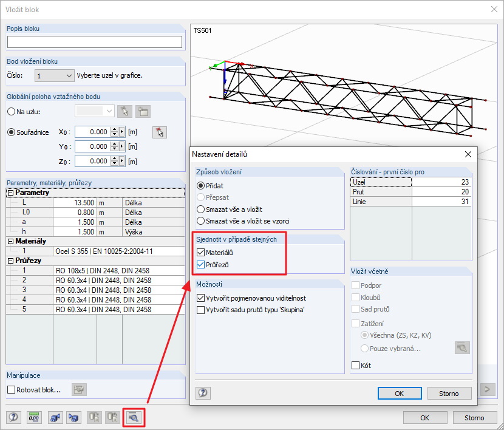Edit the a parameter value 1.500
Screen dimensions: 504x430
click(x=75, y=222)
